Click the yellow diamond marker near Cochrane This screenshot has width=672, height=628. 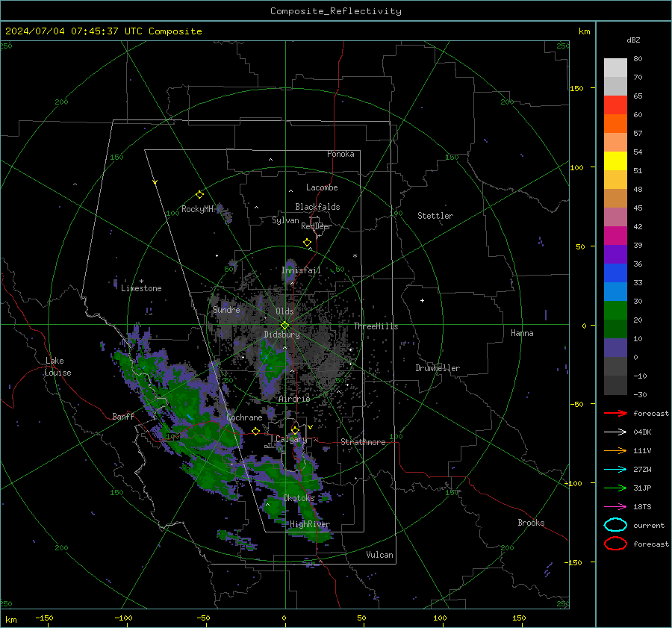pos(255,431)
